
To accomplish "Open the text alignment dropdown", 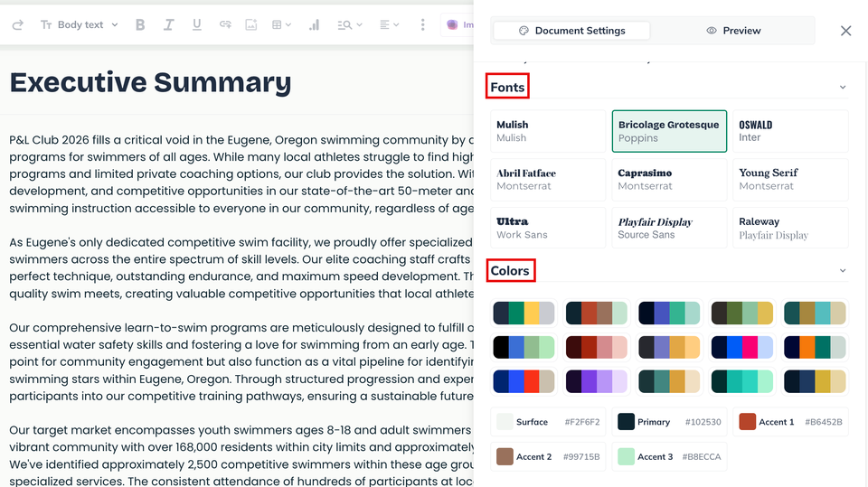I will click(x=389, y=24).
